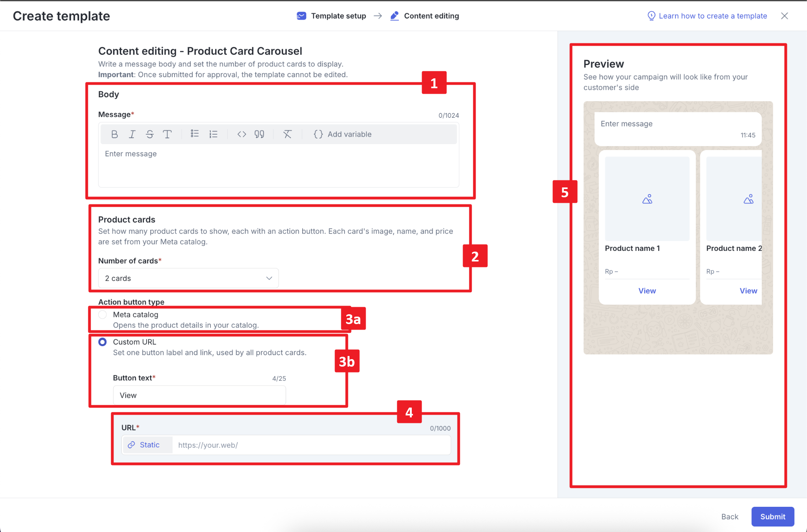Insert inline code formatting
The height and width of the screenshot is (532, 807).
242,134
